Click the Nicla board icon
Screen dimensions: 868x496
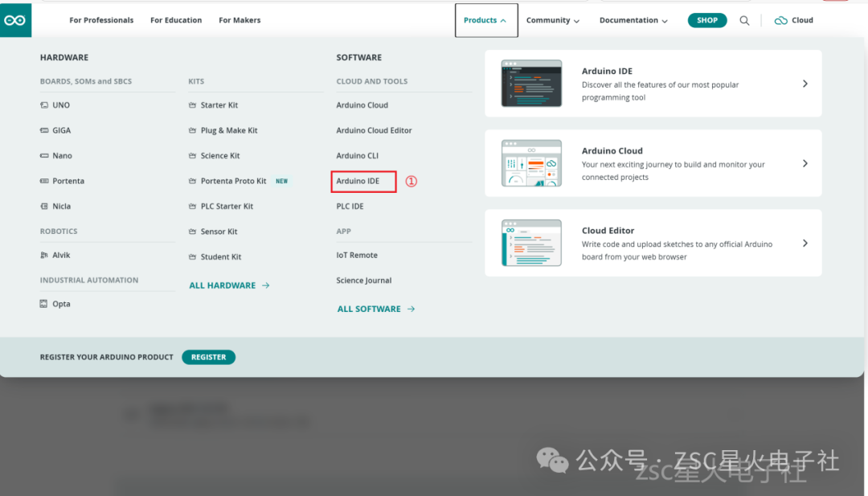tap(44, 206)
